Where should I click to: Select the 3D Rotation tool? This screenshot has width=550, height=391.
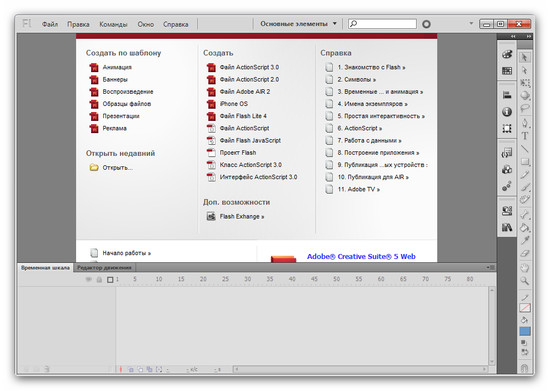click(525, 95)
